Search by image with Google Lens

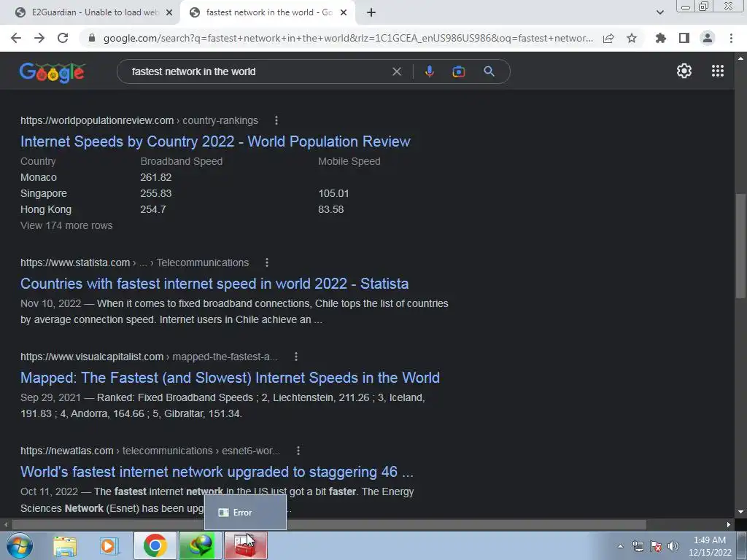(x=458, y=71)
